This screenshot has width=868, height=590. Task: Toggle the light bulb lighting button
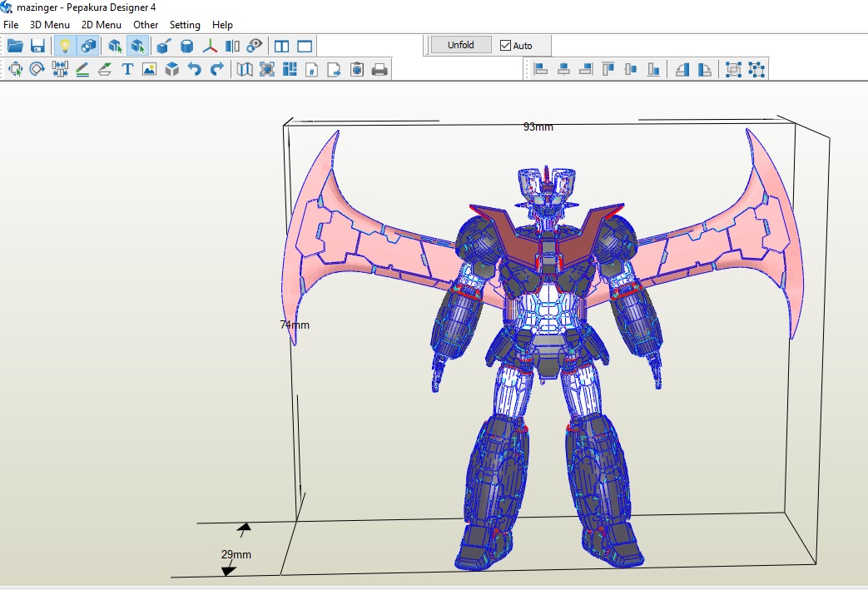point(65,46)
